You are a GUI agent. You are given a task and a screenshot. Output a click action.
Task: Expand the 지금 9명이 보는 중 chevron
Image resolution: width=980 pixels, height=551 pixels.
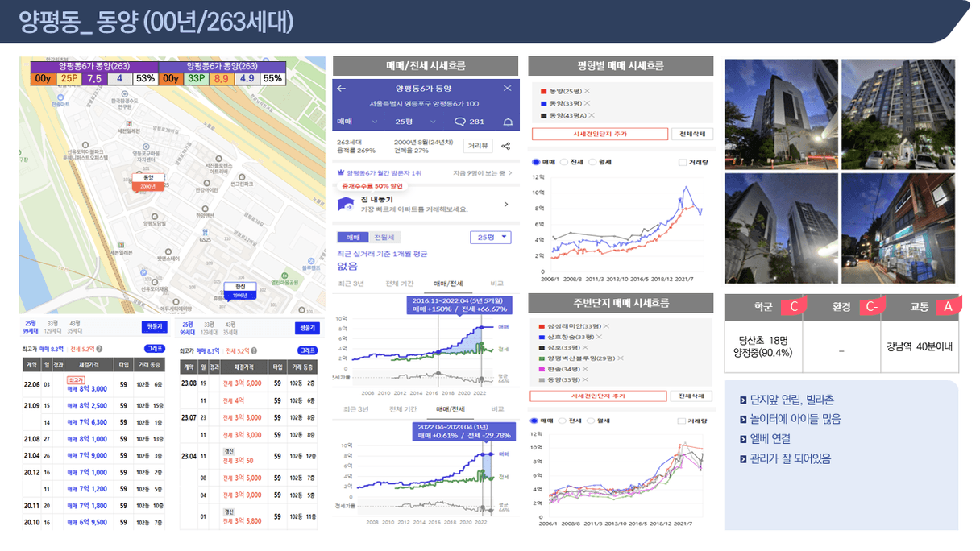pyautogui.click(x=512, y=172)
